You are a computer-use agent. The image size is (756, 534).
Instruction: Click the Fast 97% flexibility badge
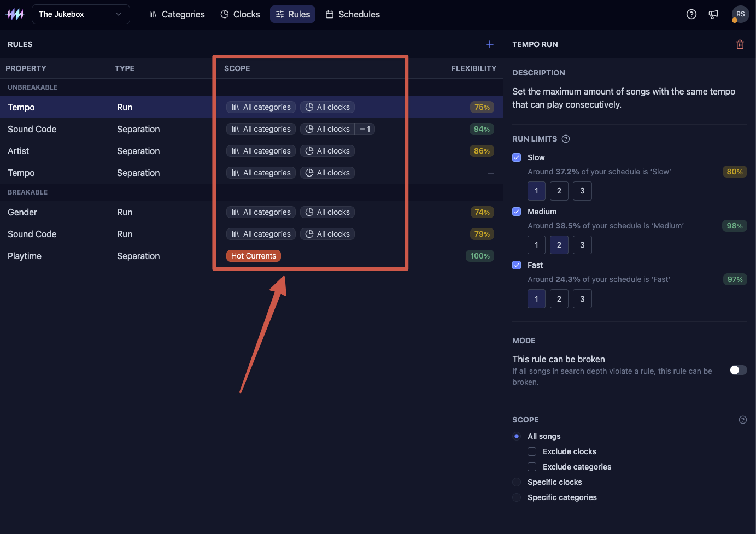pos(735,279)
